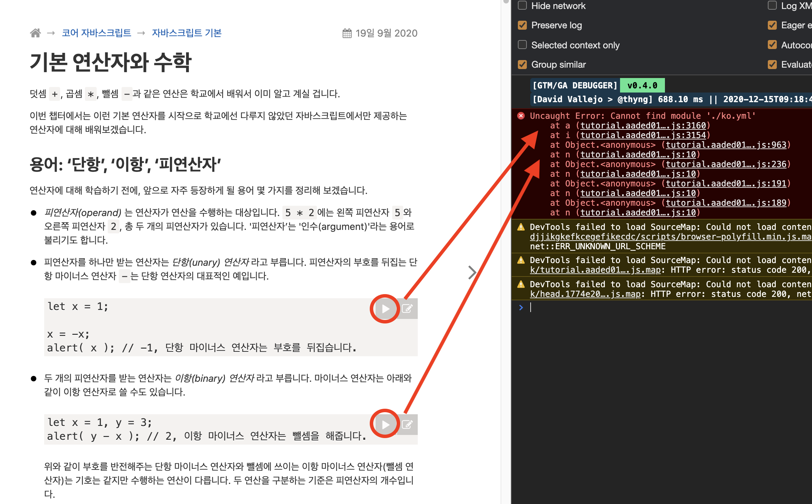Click the console prompt arrow
Viewport: 812px width, 504px height.
click(x=521, y=307)
